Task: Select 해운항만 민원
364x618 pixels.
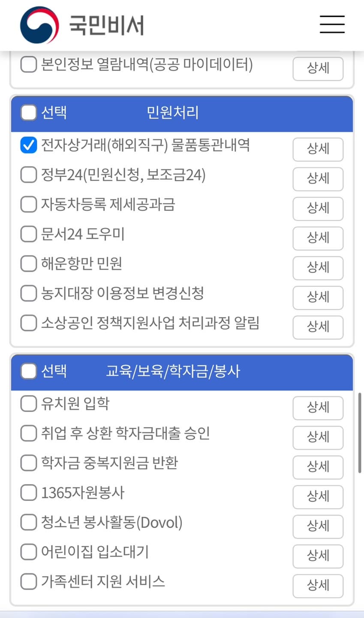Action: (x=28, y=264)
